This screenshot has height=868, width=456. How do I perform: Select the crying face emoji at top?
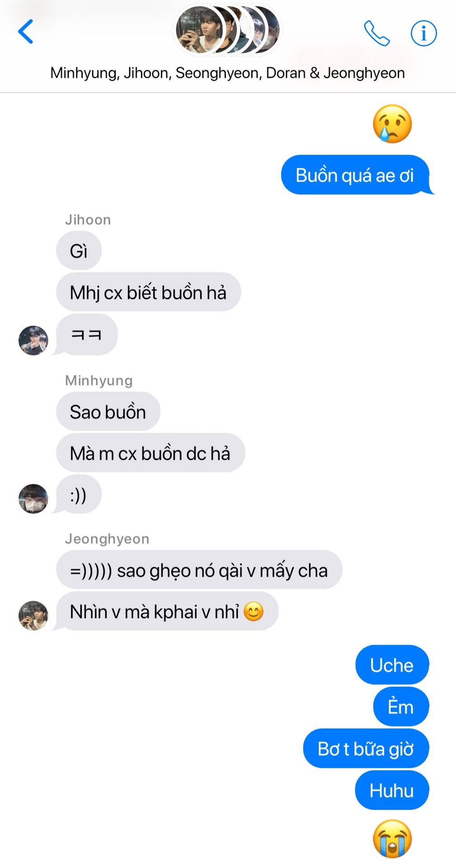click(392, 124)
